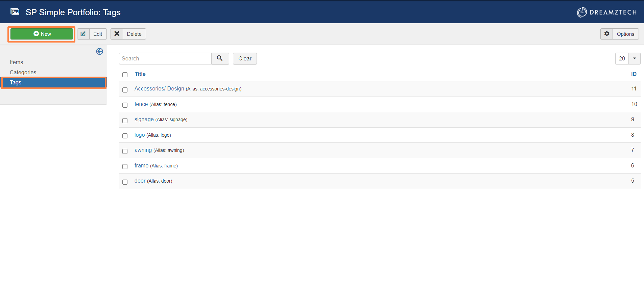Check the signage row checkbox
Viewport: 644px width, 293px height.
125,121
